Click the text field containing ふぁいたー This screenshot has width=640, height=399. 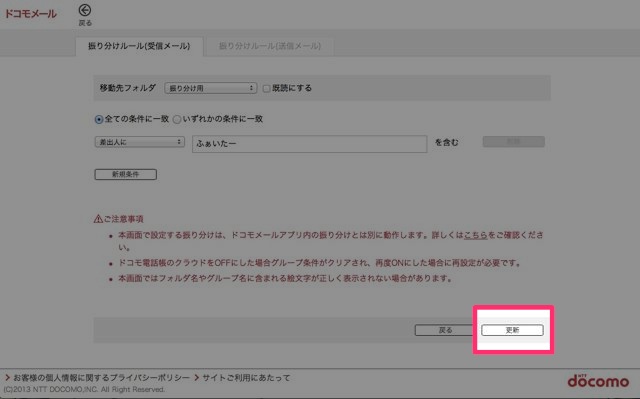(309, 144)
